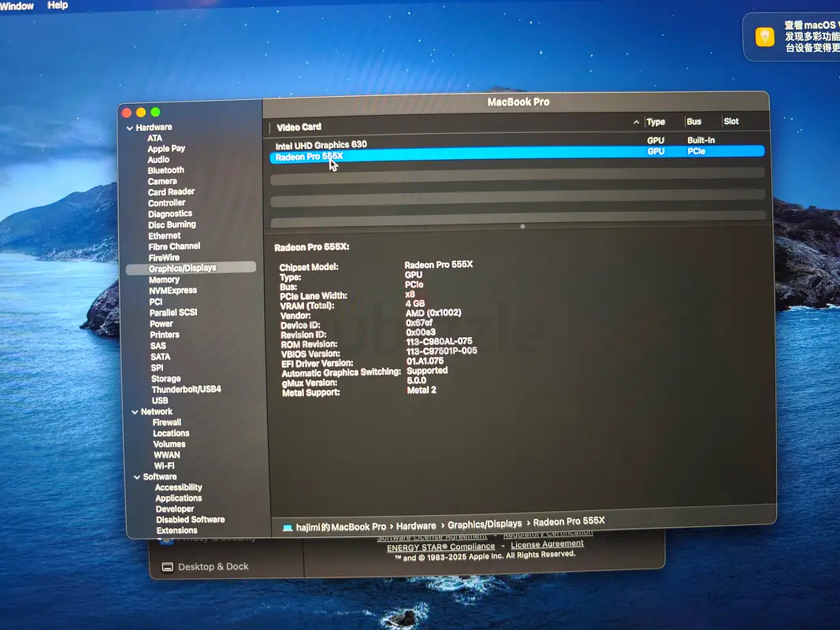Select NVMExpress in the sidebar
The height and width of the screenshot is (630, 840).
(x=173, y=291)
